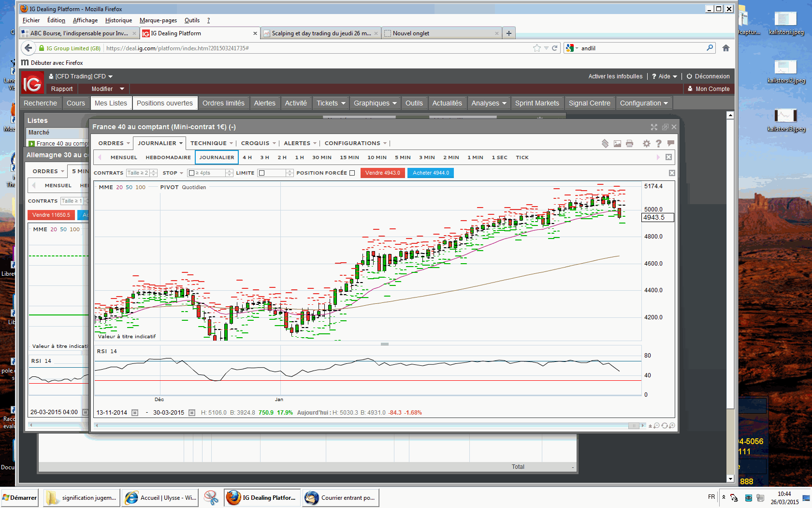The height and width of the screenshot is (508, 812).
Task: Bookmark this page with the star
Action: (537, 48)
